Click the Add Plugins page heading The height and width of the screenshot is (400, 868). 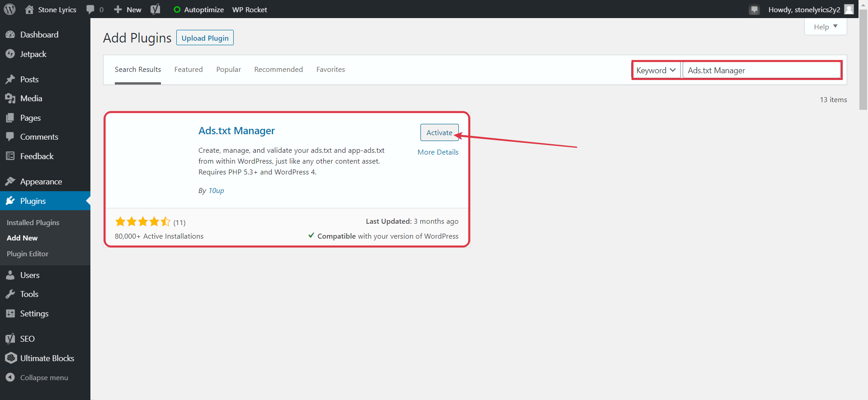(137, 38)
